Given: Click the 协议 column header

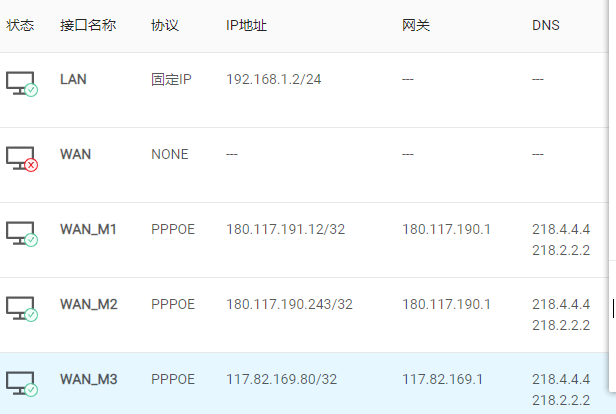Looking at the screenshot, I should pyautogui.click(x=165, y=25).
